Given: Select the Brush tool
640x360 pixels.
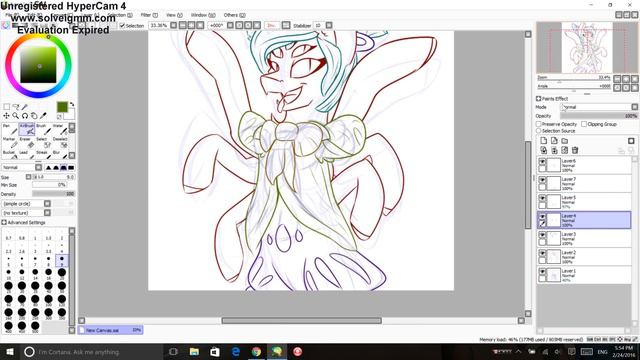Looking at the screenshot, I should [x=43, y=129].
